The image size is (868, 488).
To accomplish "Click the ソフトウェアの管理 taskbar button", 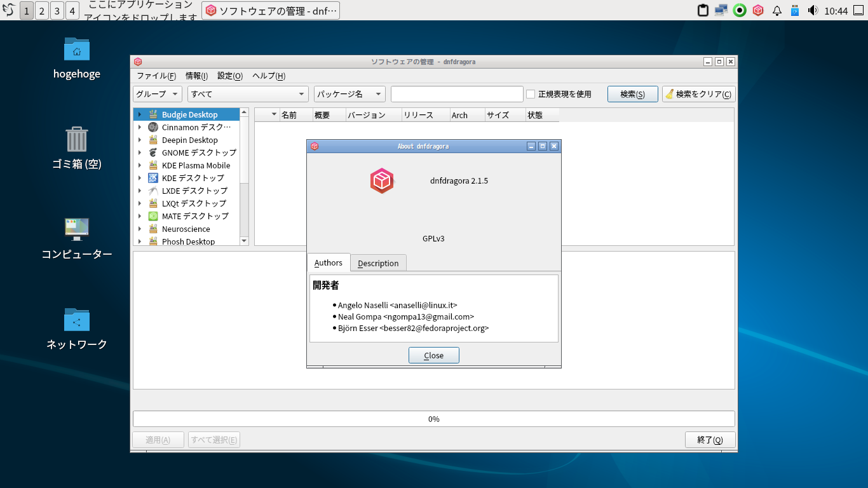I will click(271, 11).
